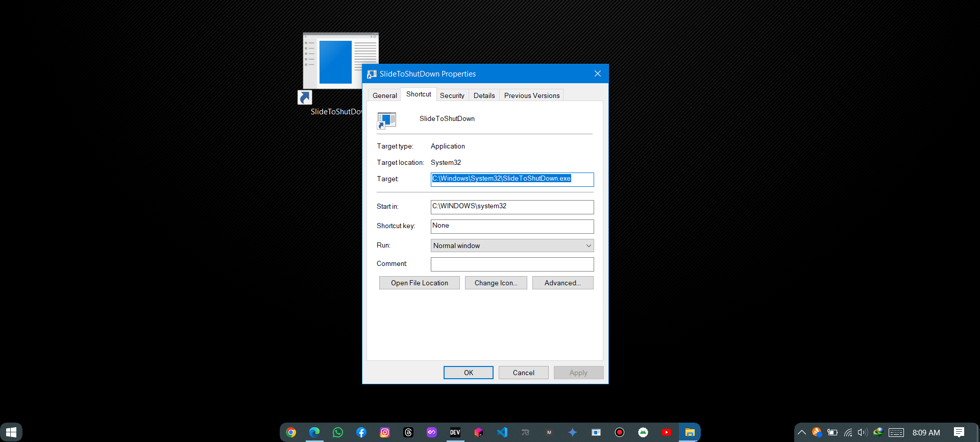Switch to the General tab

click(384, 95)
